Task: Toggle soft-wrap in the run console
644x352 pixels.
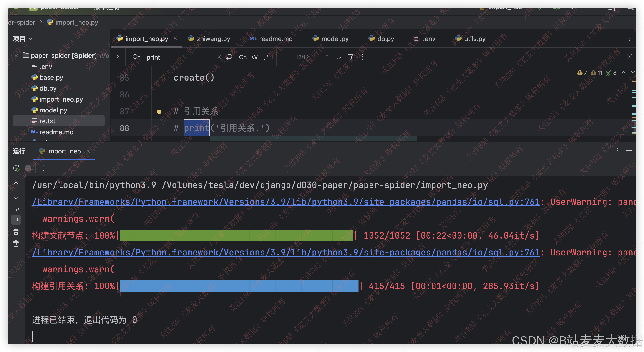Action: (16, 208)
